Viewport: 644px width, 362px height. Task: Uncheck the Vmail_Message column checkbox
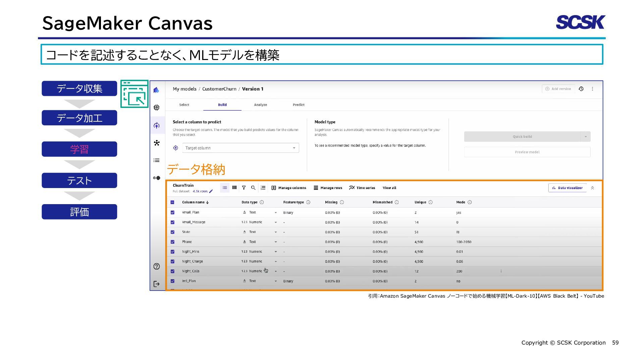tap(172, 222)
